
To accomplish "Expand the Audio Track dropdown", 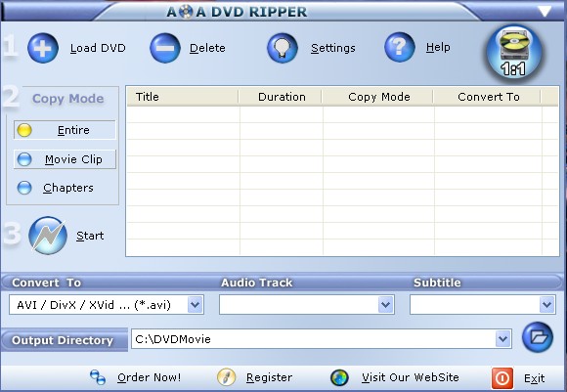I will coord(386,304).
